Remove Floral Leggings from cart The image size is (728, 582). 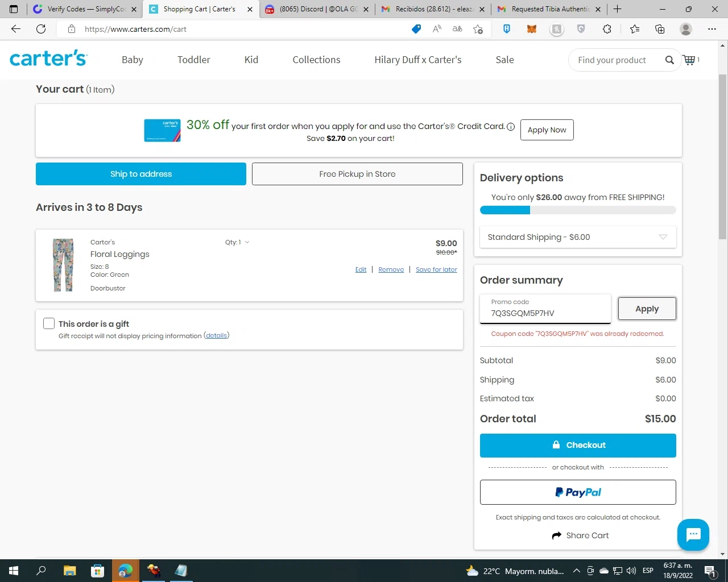point(391,269)
